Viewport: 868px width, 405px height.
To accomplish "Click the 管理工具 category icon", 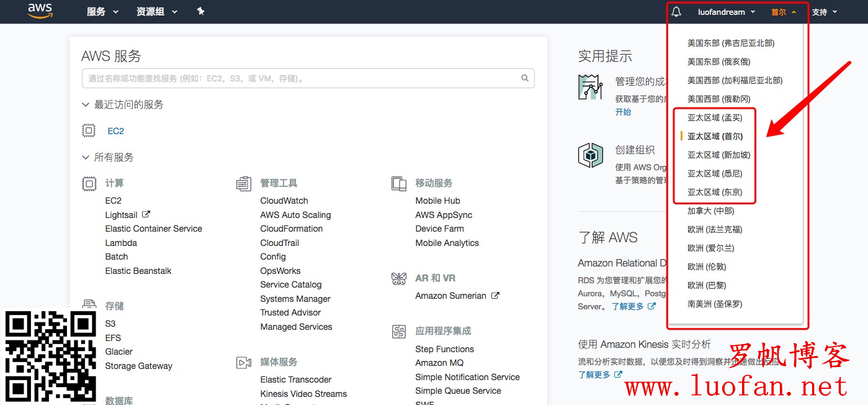I will click(244, 183).
